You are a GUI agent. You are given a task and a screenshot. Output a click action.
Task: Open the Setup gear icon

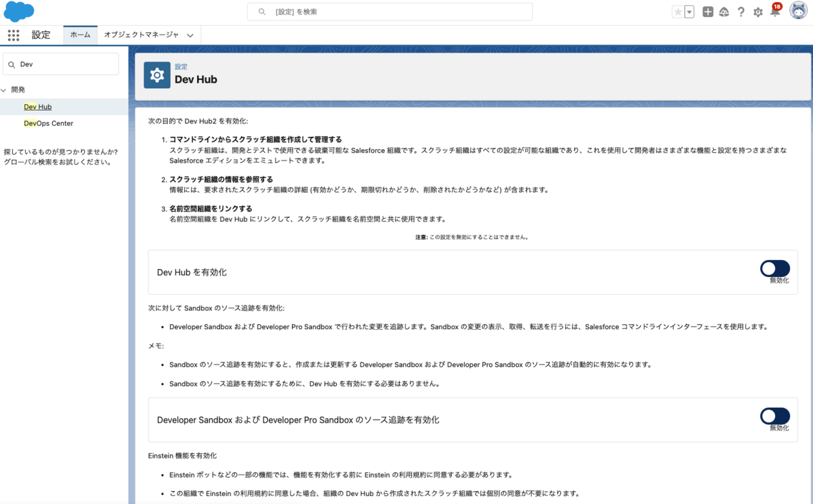(757, 12)
